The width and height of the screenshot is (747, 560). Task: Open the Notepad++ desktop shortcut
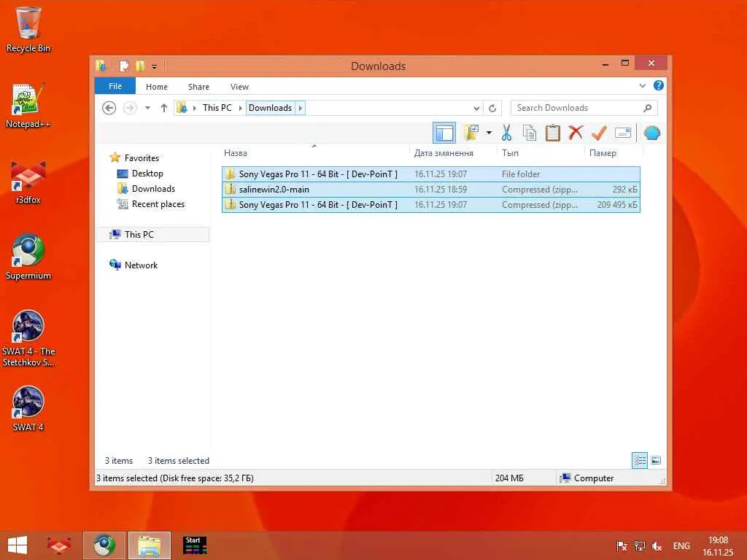click(x=28, y=106)
